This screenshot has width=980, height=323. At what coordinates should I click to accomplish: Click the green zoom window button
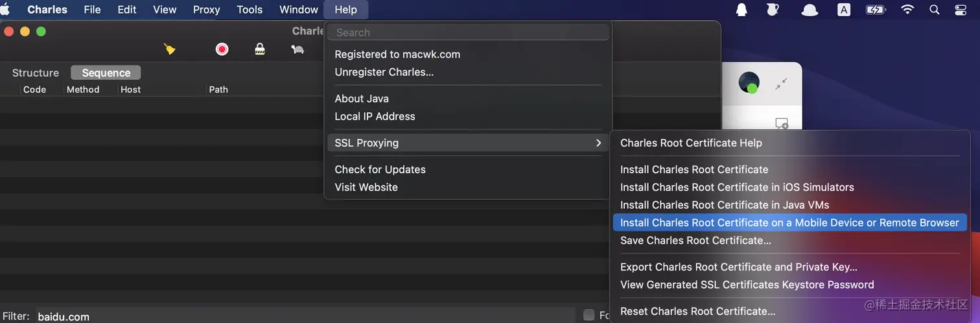[41, 31]
